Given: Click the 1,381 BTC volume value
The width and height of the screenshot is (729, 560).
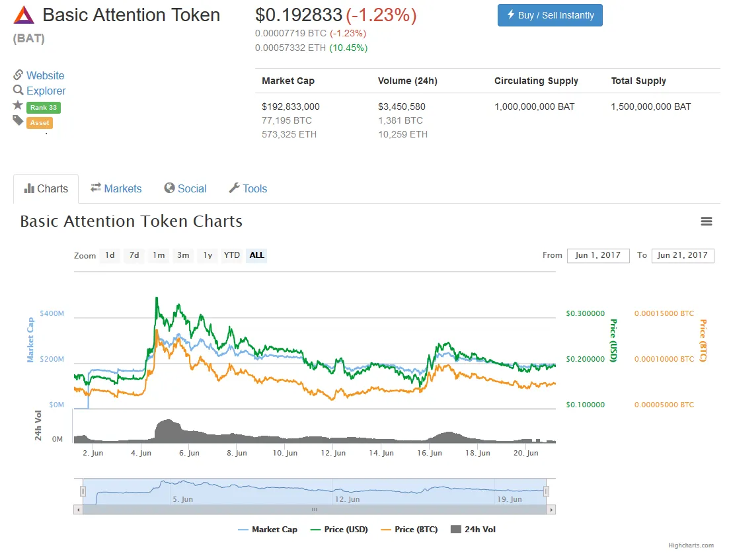Looking at the screenshot, I should point(401,120).
